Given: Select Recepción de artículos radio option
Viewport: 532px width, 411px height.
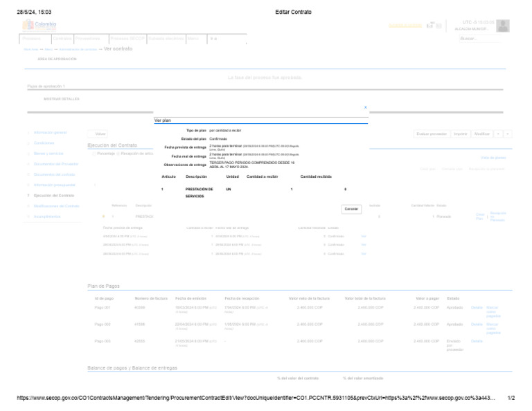Looking at the screenshot, I should (x=118, y=154).
